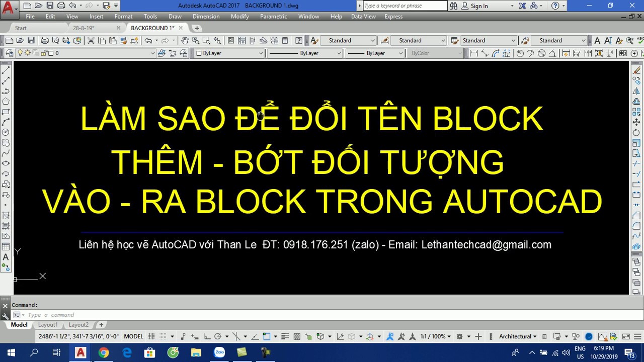644x362 pixels.
Task: Toggle the Grid display in status bar
Action: click(x=152, y=336)
